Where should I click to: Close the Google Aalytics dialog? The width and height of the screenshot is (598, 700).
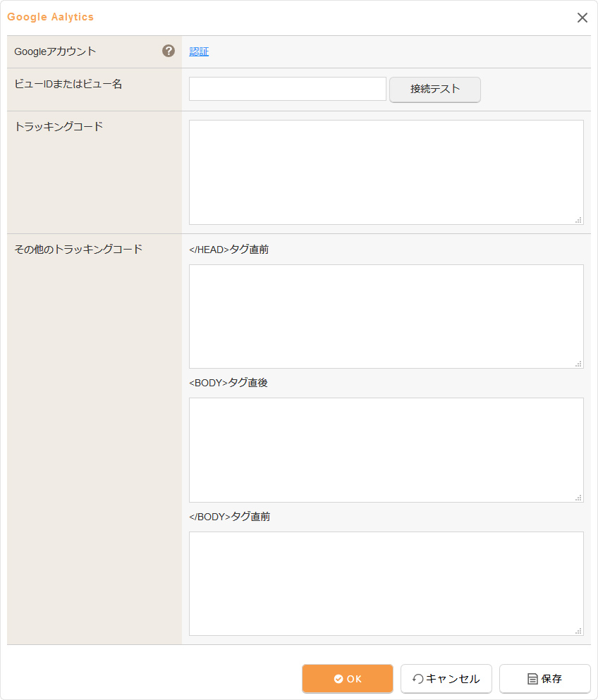tap(582, 18)
